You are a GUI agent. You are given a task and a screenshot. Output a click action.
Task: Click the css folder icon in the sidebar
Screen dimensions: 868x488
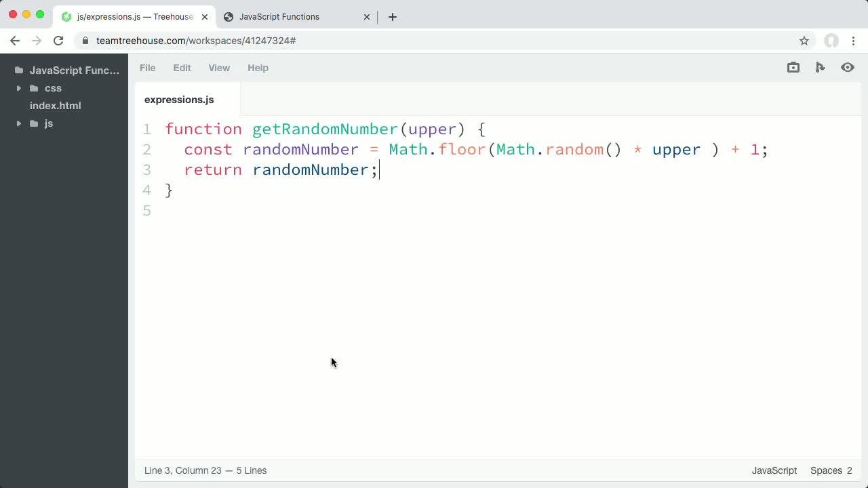click(x=35, y=88)
